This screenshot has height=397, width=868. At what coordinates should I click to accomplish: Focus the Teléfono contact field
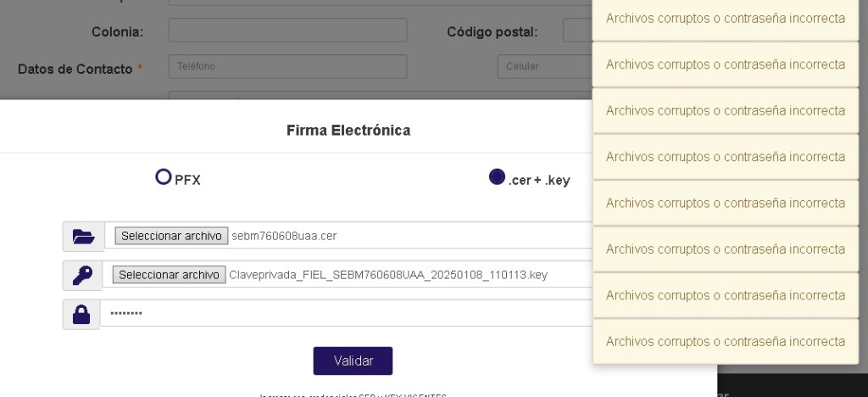(287, 66)
